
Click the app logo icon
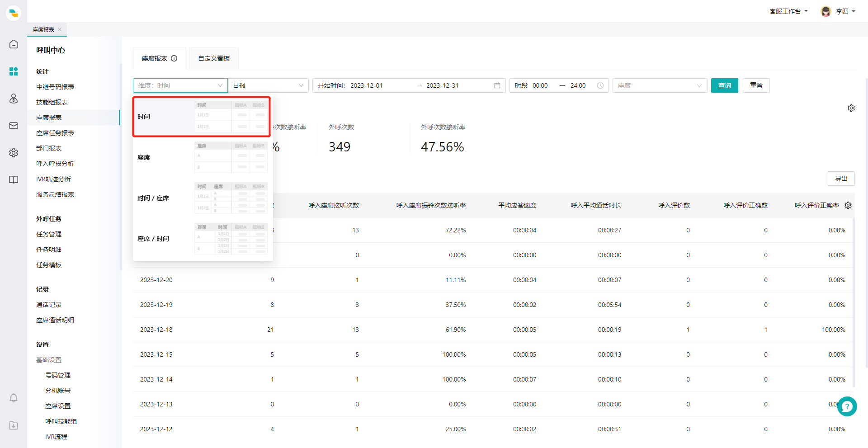(14, 13)
